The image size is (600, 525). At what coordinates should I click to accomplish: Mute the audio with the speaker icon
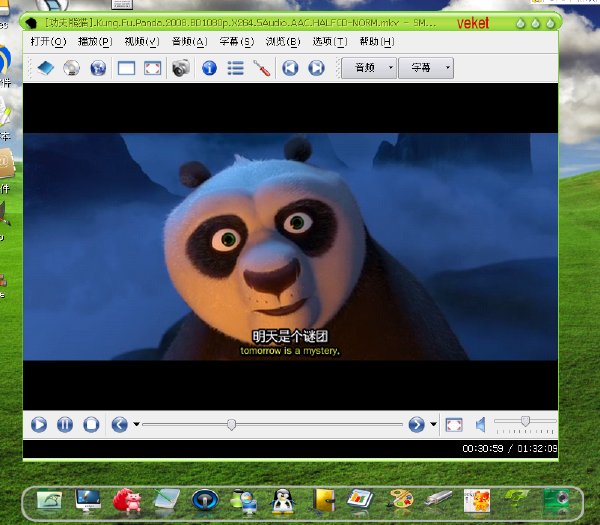(481, 425)
